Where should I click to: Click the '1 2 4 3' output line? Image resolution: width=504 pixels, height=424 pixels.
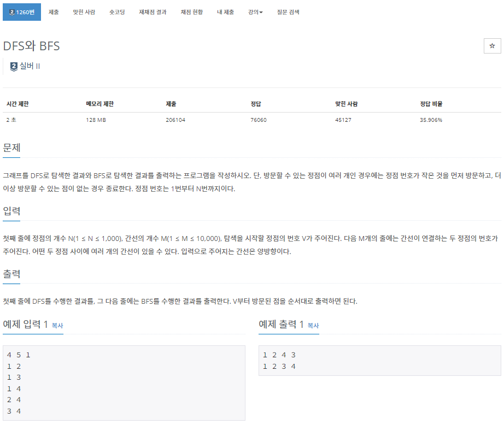point(279,355)
